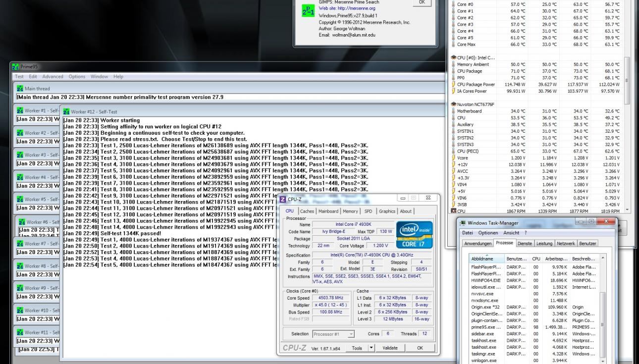Select the Origin.exe *32 process row
639x364 pixels.
pos(534,307)
